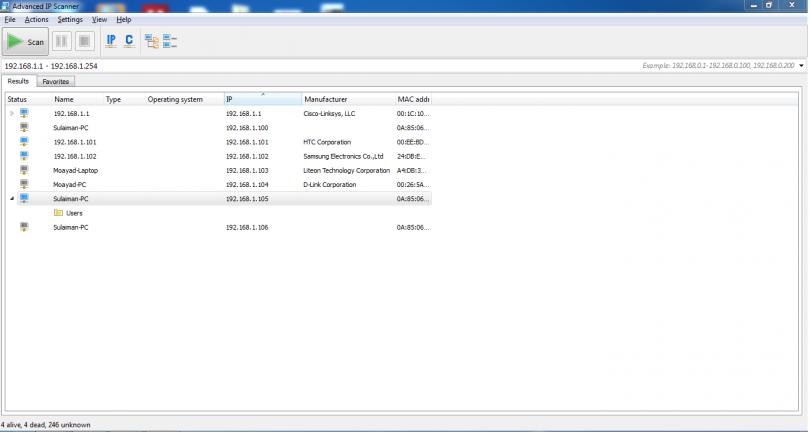Switch to the Favorites tab
Screen dimensions: 810x432
(56, 82)
